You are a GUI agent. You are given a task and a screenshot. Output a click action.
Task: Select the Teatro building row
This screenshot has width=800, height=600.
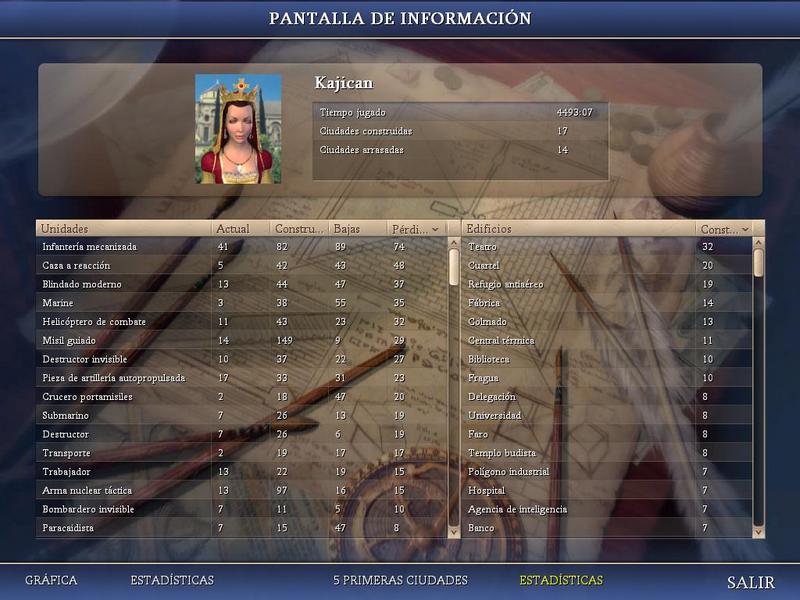pos(607,246)
